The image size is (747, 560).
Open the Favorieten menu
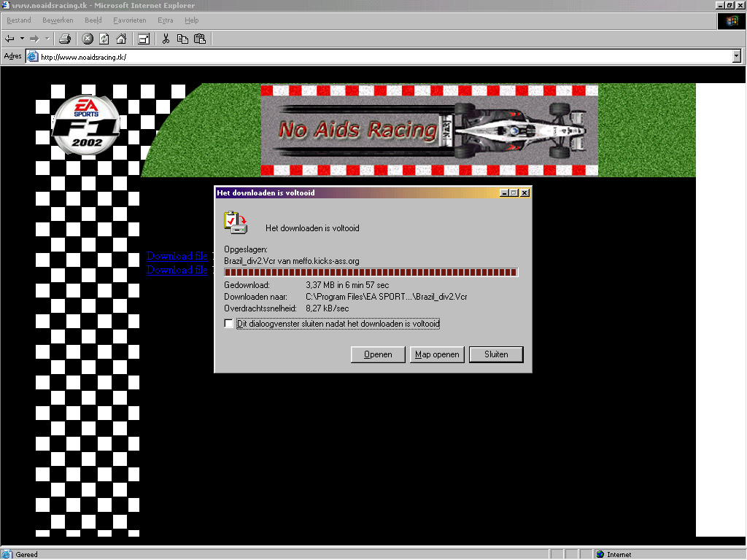pyautogui.click(x=130, y=20)
